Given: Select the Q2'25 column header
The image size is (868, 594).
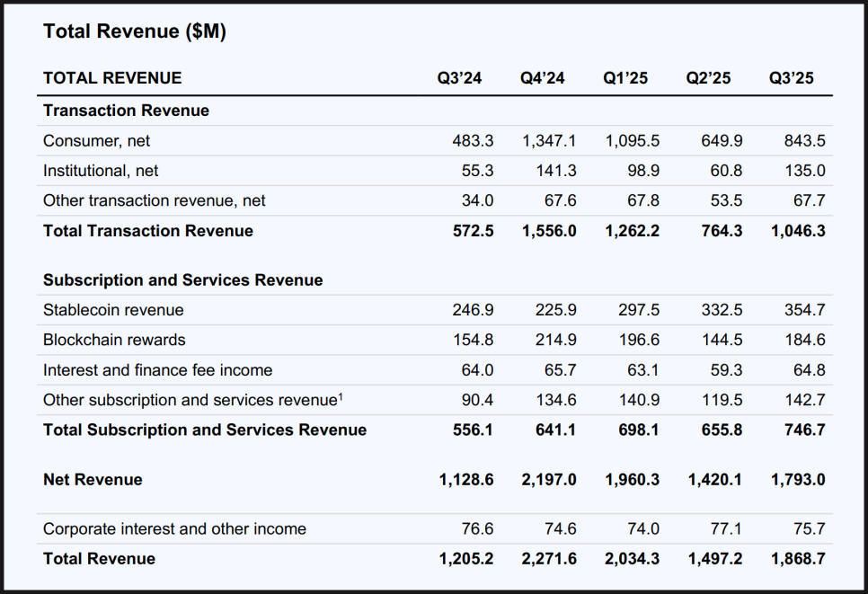Looking at the screenshot, I should (708, 78).
